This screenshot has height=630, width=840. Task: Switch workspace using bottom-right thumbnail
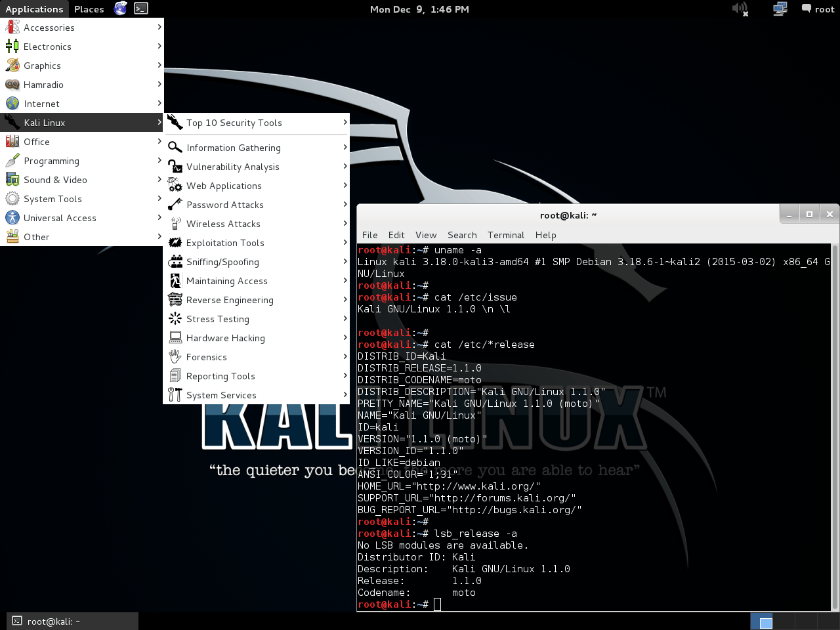pos(762,620)
